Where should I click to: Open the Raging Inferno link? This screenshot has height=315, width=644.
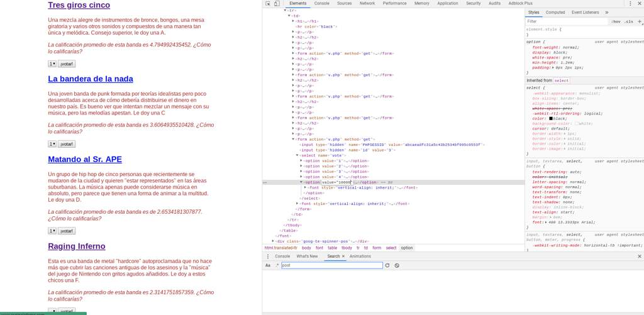click(x=76, y=246)
